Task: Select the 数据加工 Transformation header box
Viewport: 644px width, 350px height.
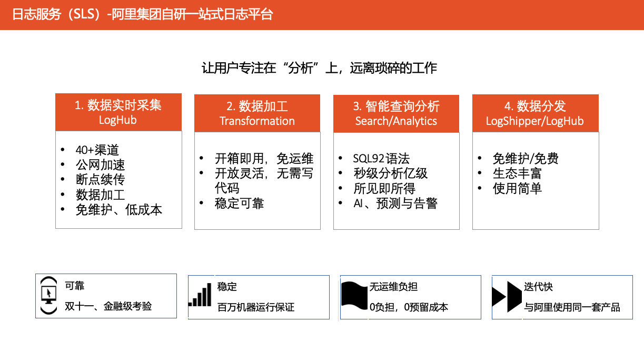Action: click(257, 113)
